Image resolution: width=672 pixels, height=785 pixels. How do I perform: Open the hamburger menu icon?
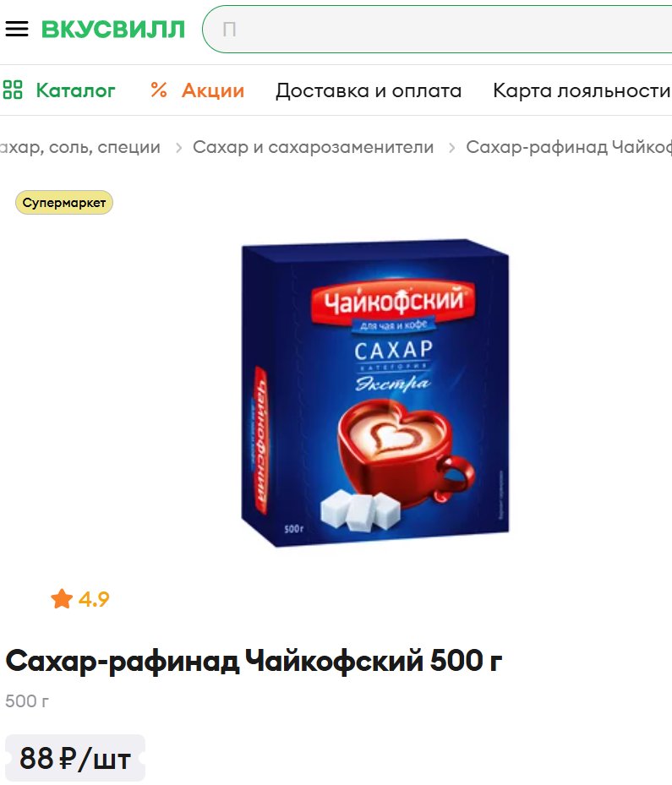pyautogui.click(x=17, y=29)
